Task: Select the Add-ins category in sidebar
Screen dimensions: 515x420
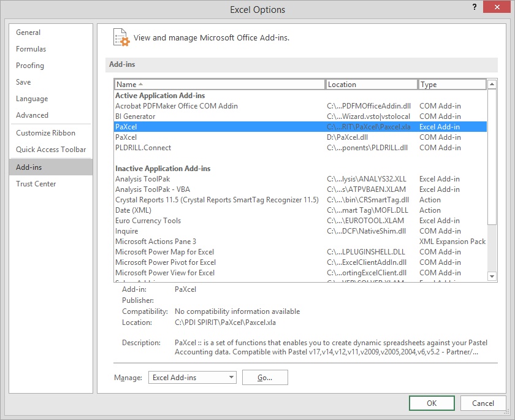Action: click(x=51, y=167)
